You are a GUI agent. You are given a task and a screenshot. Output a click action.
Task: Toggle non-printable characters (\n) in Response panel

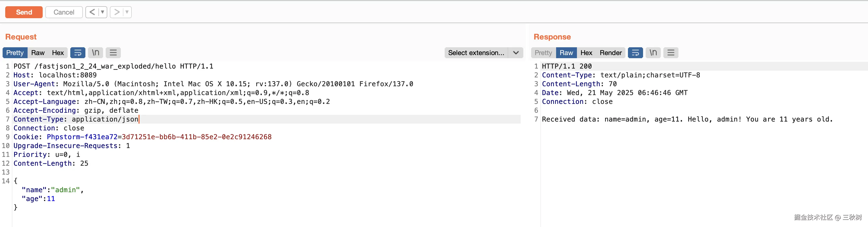[653, 53]
